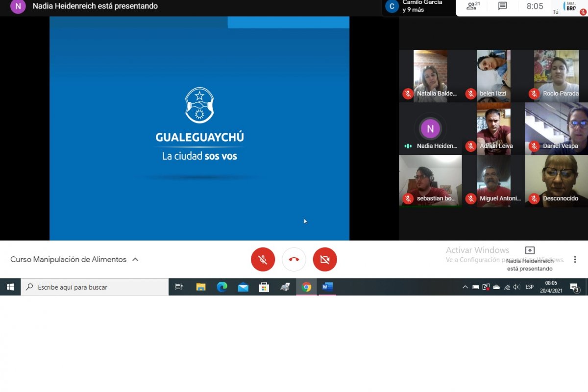
Task: Open the three-dot more options menu
Action: click(x=575, y=260)
